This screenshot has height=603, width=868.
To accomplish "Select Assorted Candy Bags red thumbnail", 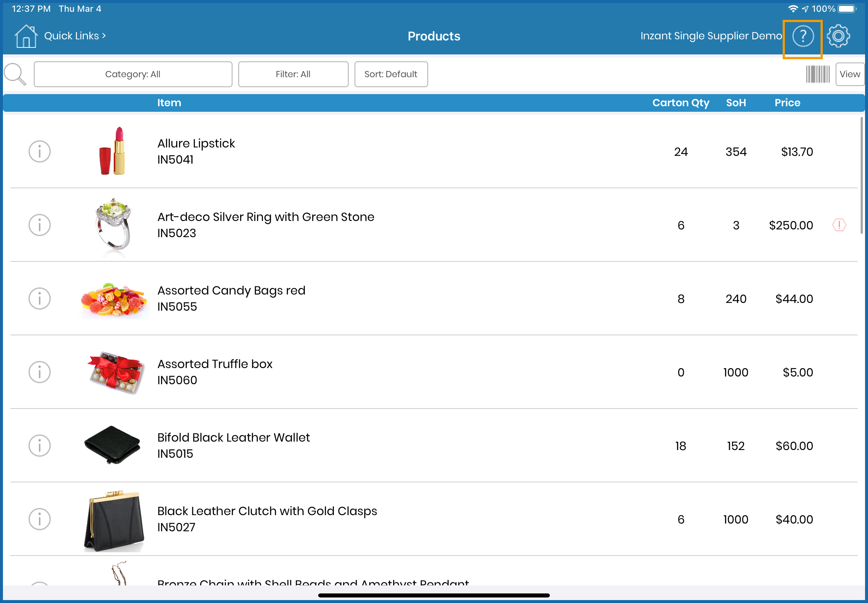I will tap(113, 299).
